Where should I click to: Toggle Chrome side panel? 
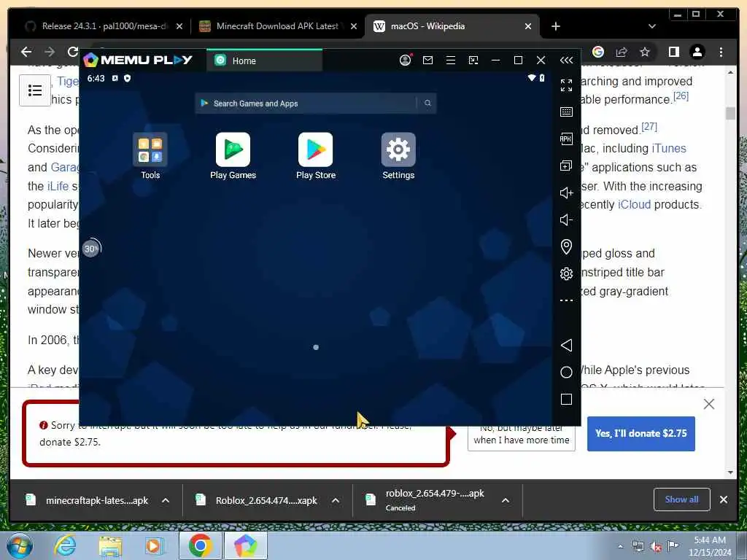tap(673, 52)
